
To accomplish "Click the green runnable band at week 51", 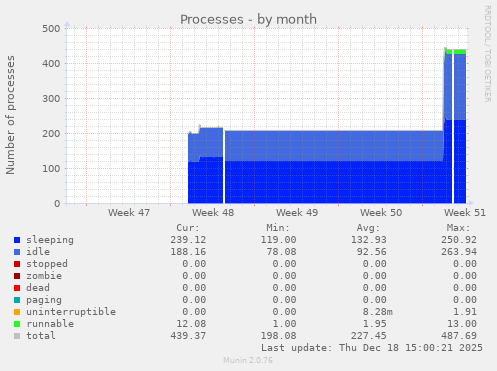I will (x=460, y=52).
